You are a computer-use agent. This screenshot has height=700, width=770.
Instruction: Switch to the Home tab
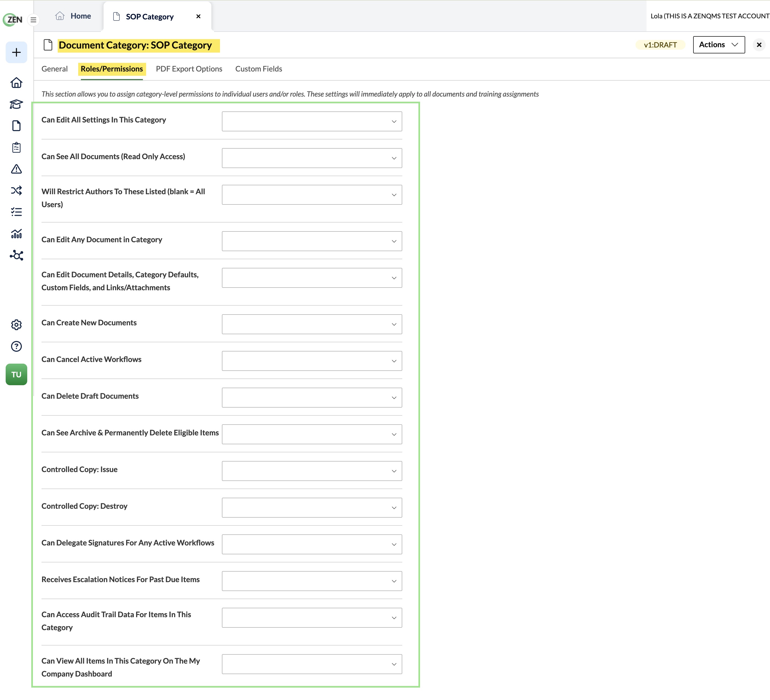click(x=73, y=16)
